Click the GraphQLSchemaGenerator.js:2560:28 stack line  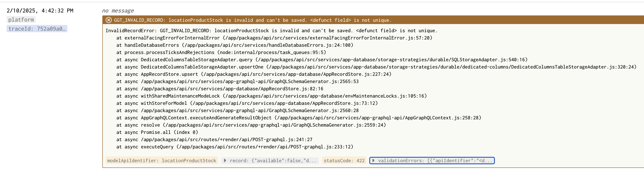(x=238, y=110)
